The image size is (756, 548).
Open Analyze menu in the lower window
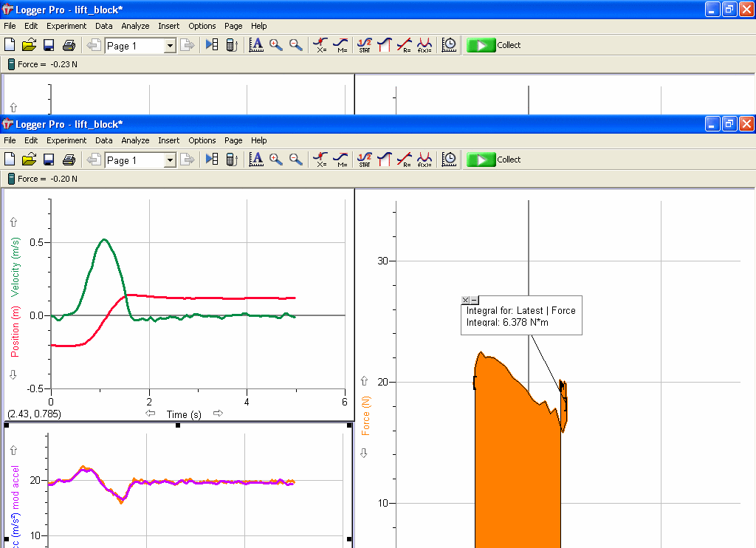point(135,140)
